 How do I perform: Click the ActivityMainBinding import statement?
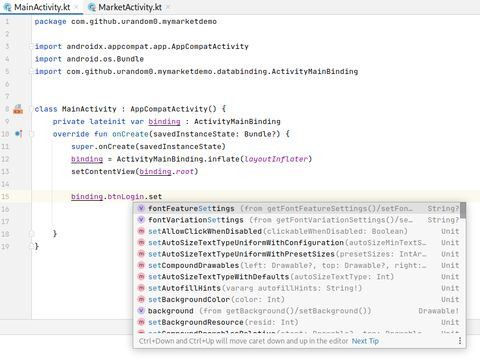coord(197,71)
